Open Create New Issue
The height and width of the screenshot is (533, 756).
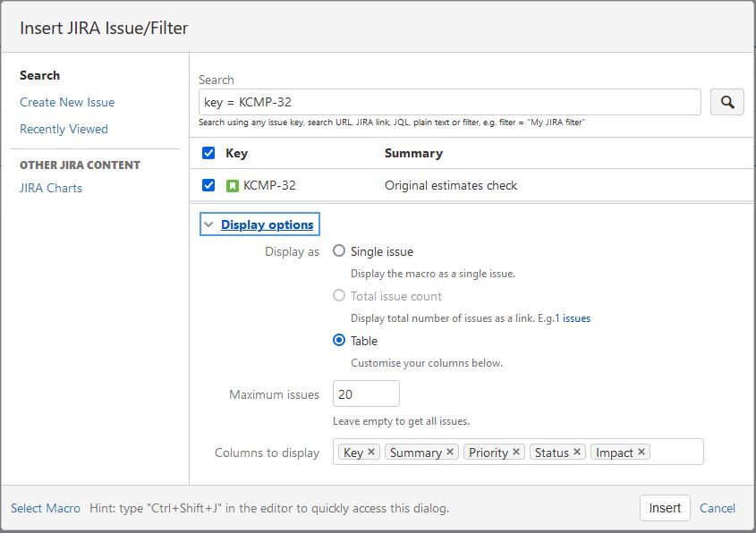(x=66, y=102)
